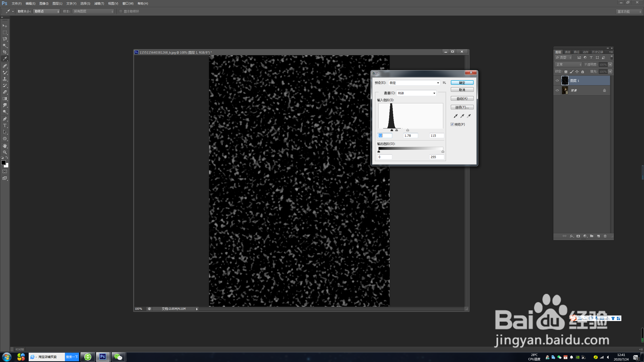Click the 自动 Auto button in Levels
This screenshot has width=644, height=362.
click(462, 99)
